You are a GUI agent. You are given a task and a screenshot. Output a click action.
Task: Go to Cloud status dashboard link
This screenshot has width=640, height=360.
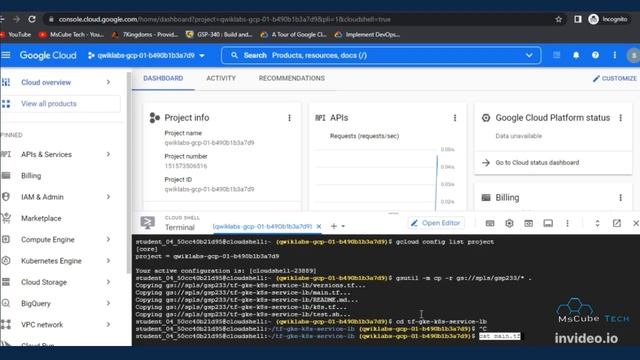click(x=537, y=162)
